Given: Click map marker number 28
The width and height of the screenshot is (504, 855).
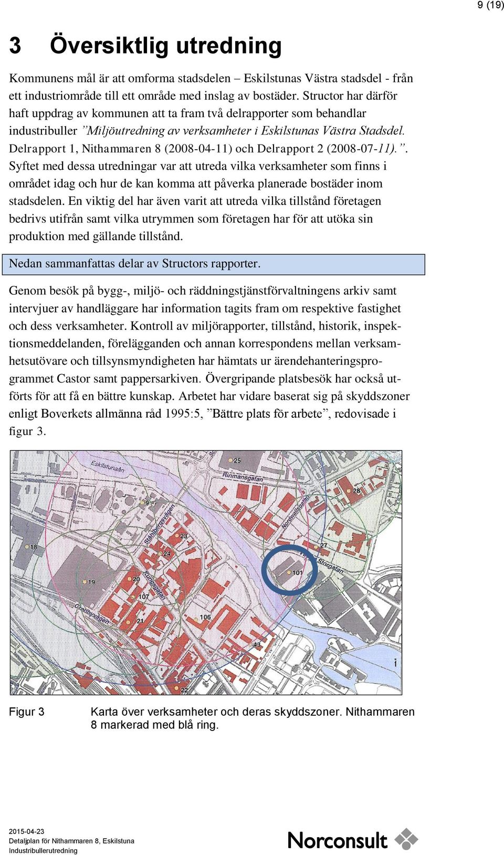Looking at the screenshot, I should (356, 491).
